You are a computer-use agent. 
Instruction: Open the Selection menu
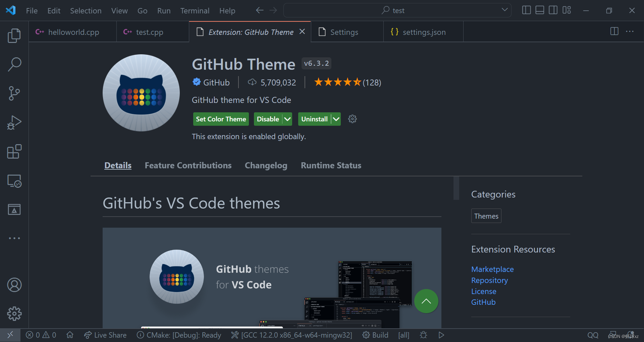[x=86, y=11]
